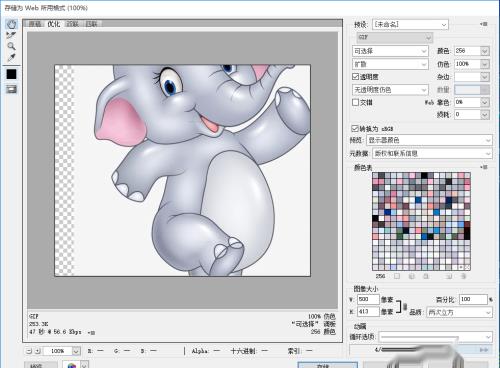Click delete color trash icon below color table
This screenshot has height=368, width=500.
click(x=463, y=276)
